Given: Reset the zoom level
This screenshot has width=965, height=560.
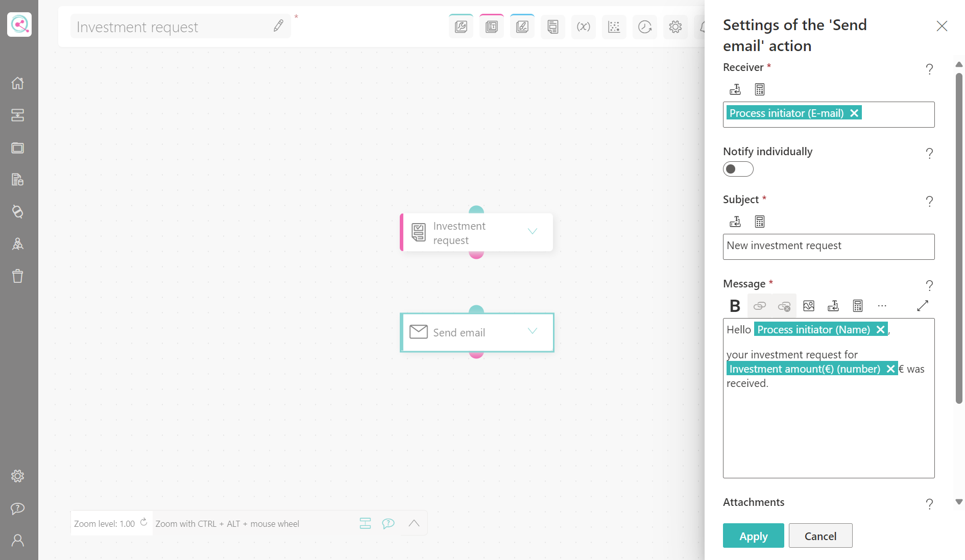Looking at the screenshot, I should pyautogui.click(x=144, y=522).
